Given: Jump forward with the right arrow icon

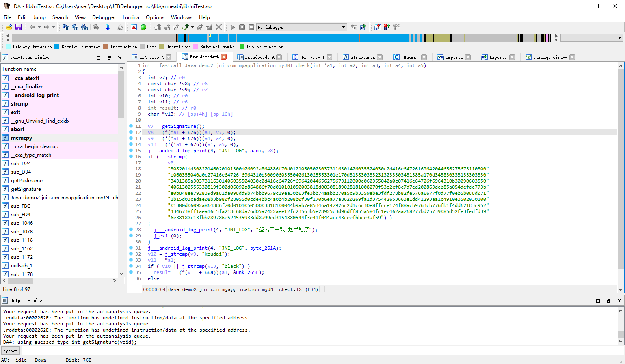Looking at the screenshot, I should 47,27.
